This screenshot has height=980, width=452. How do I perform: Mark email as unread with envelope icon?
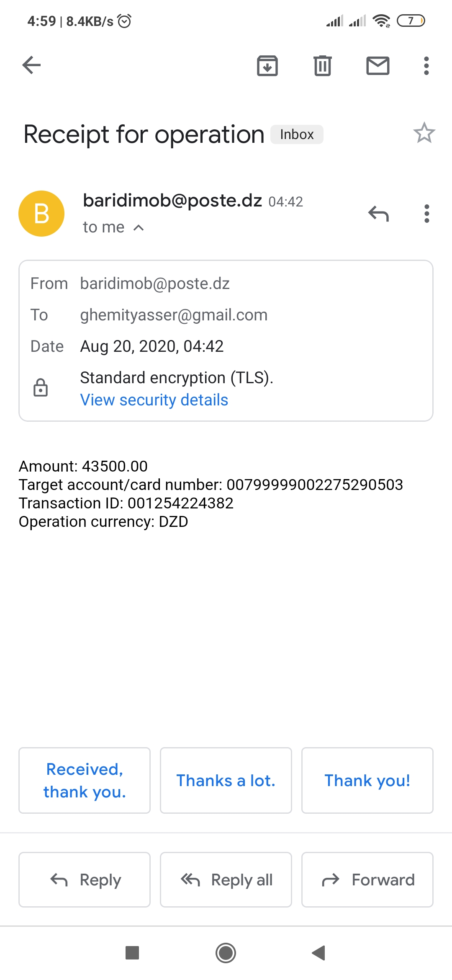(x=378, y=66)
